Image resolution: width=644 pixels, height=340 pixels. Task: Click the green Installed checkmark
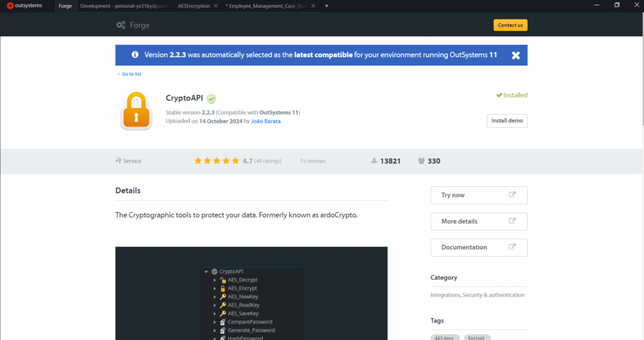point(499,95)
